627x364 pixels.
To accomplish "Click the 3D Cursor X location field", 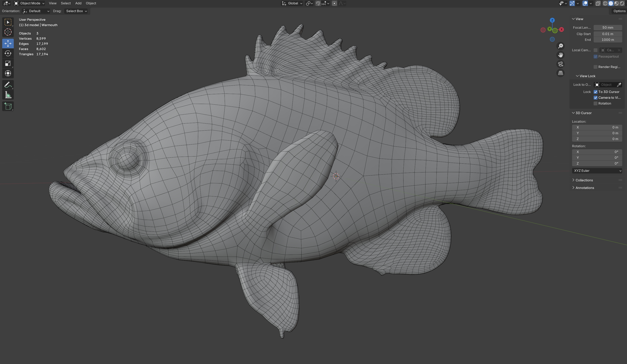I will point(597,127).
